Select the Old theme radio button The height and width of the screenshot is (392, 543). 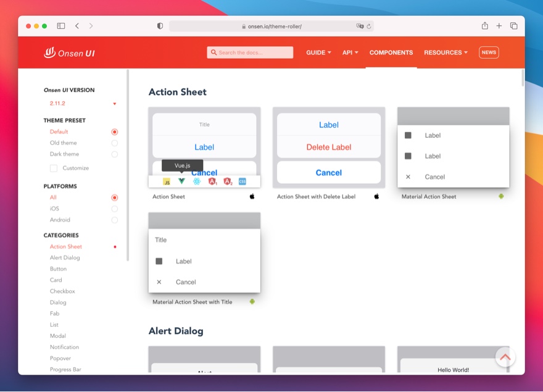[115, 143]
